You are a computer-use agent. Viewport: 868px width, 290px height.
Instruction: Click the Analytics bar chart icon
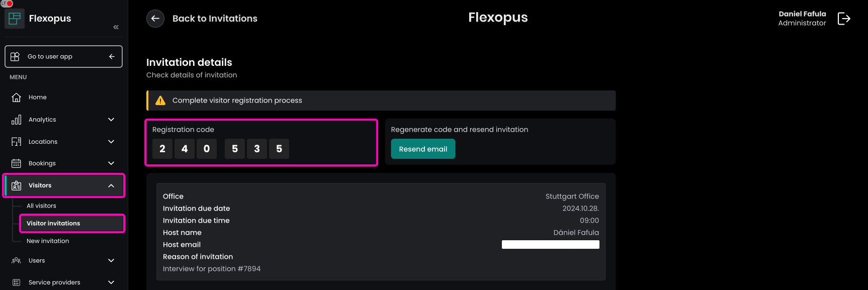pos(16,120)
